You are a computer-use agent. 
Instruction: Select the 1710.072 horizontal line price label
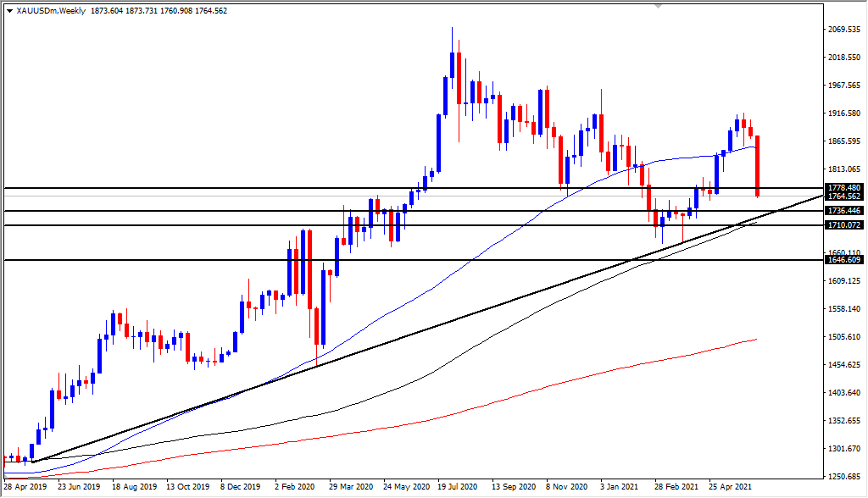pyautogui.click(x=844, y=225)
